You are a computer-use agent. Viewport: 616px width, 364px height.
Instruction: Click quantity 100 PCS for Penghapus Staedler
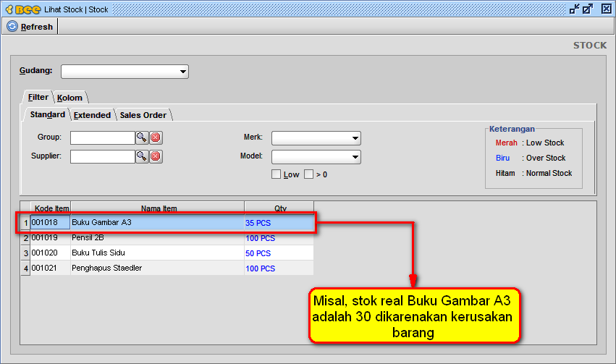pyautogui.click(x=279, y=268)
